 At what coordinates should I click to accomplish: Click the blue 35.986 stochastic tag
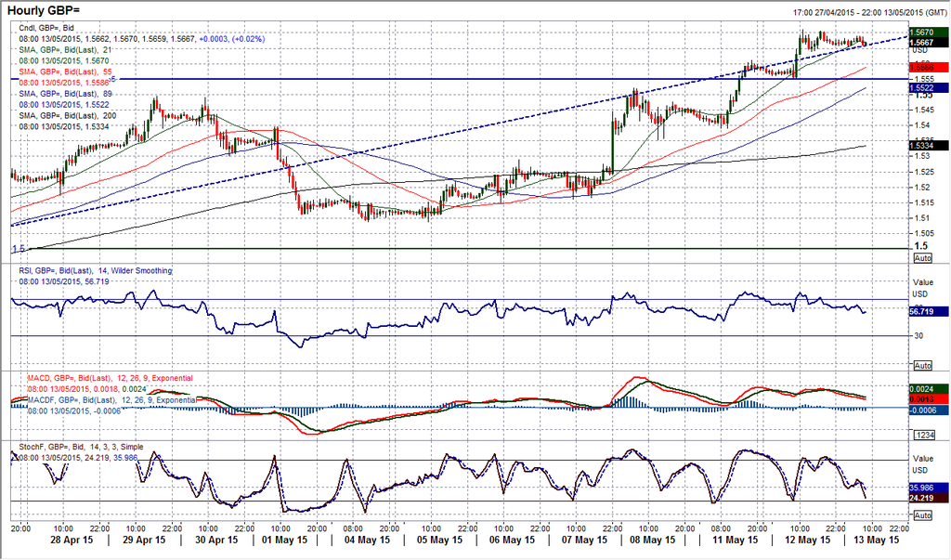tap(929, 488)
